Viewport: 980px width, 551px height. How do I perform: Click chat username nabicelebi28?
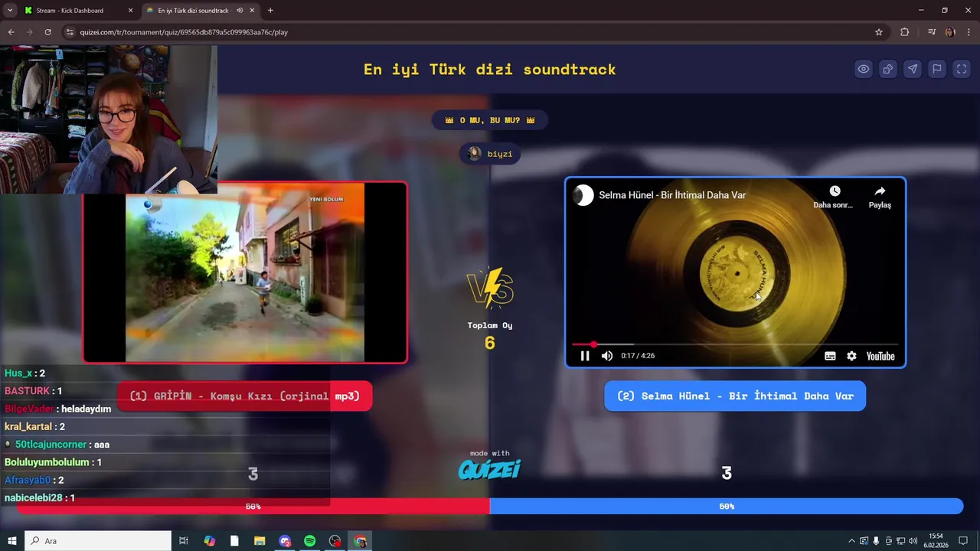point(33,497)
